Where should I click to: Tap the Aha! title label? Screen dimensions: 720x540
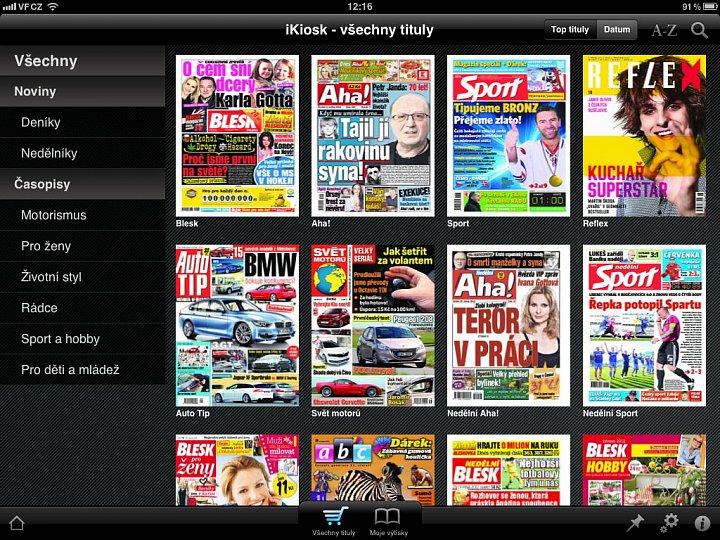click(x=321, y=224)
